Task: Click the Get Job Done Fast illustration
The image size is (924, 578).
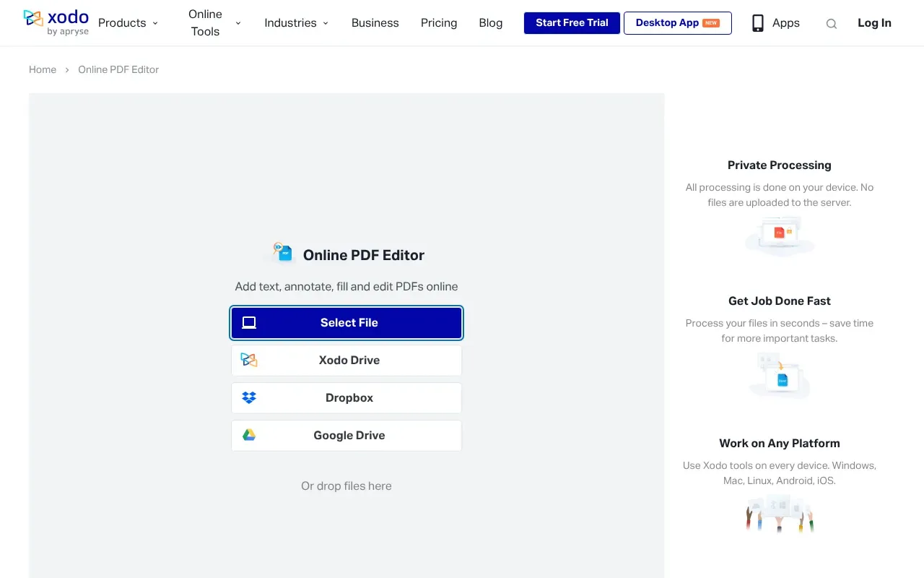Action: 780,374
